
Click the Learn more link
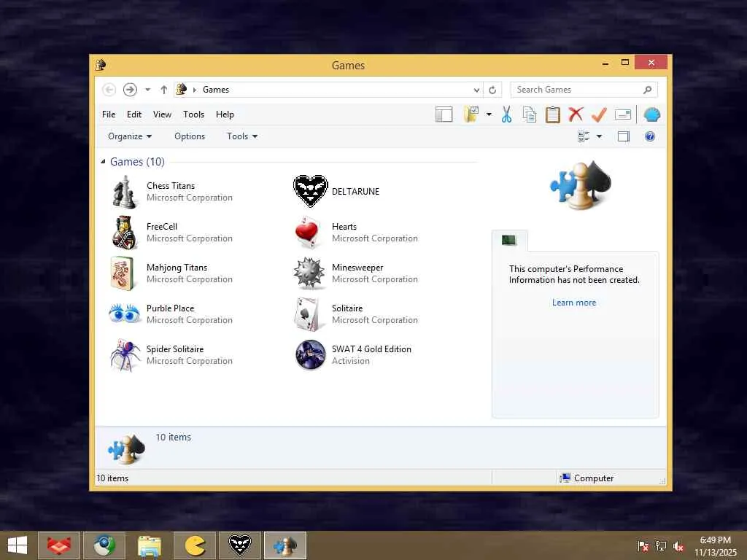(574, 303)
